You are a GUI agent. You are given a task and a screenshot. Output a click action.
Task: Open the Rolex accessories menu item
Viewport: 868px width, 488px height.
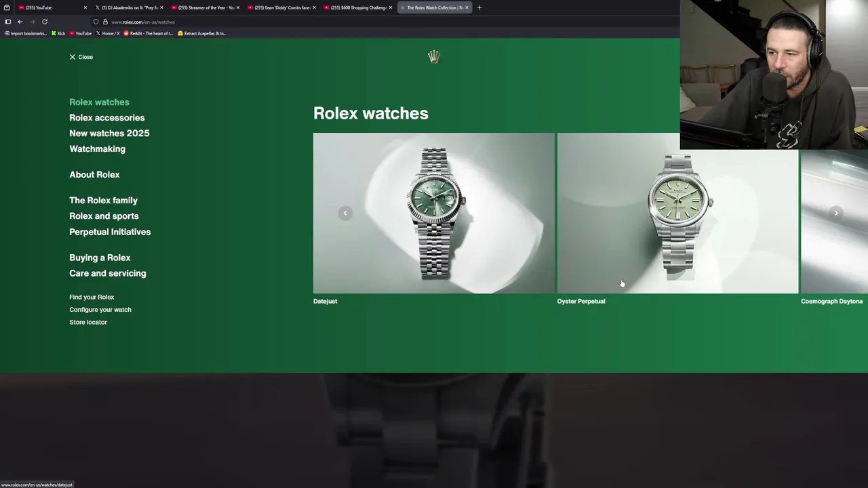pyautogui.click(x=106, y=118)
